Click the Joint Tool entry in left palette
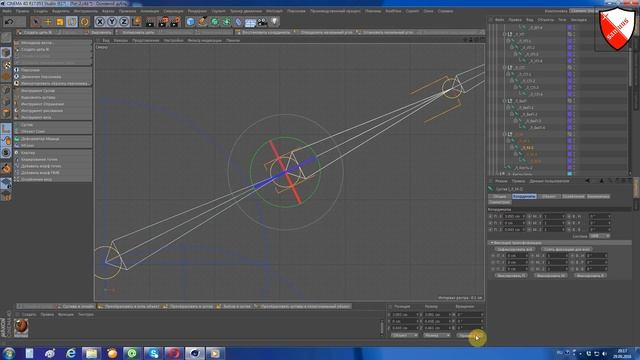640x360 pixels. pos(53,91)
